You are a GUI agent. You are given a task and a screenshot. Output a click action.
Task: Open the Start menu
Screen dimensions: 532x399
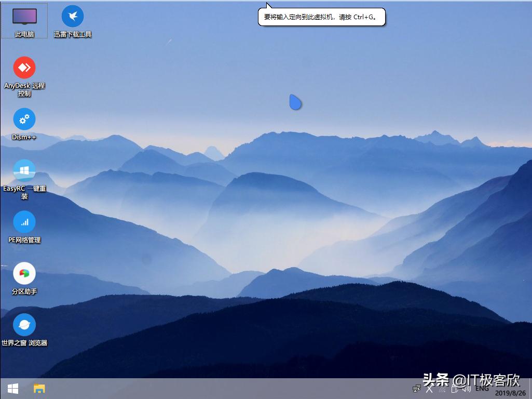[x=11, y=389]
